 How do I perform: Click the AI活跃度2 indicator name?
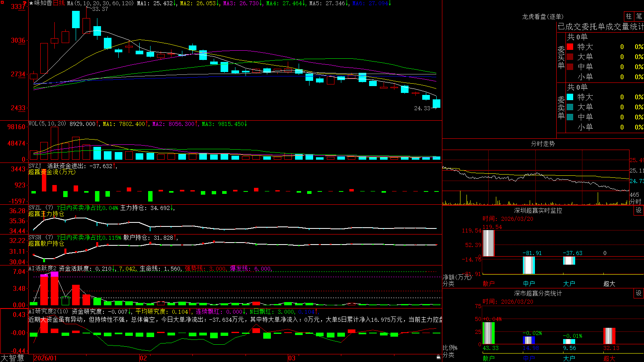click(43, 268)
